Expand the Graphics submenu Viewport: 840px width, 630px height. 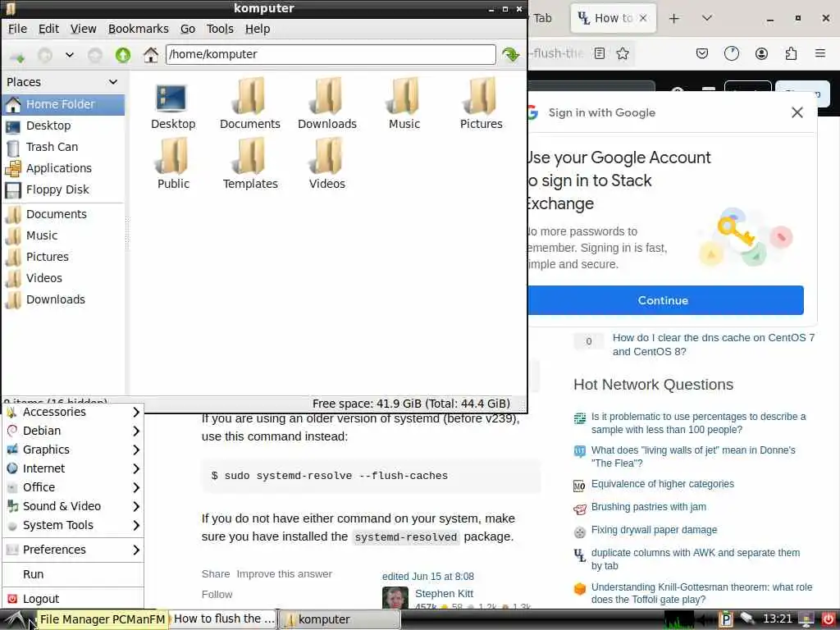tap(73, 450)
